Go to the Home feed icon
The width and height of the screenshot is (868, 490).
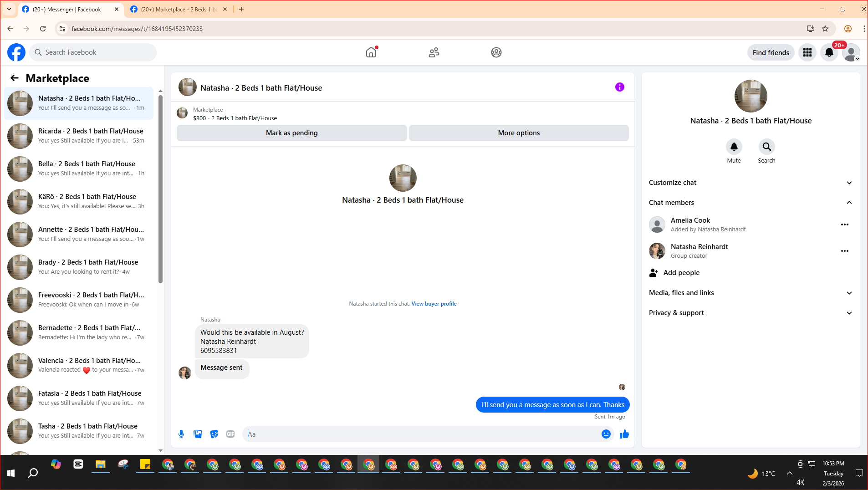(371, 52)
